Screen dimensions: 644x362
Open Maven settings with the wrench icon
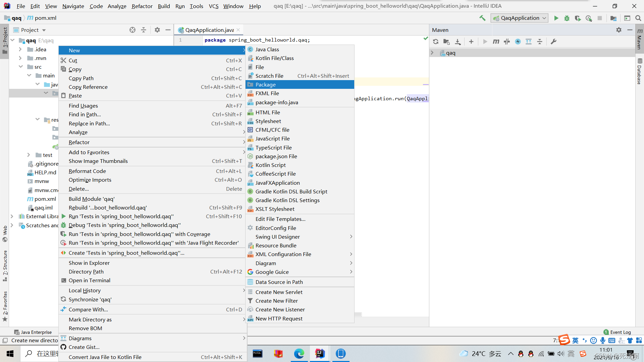pyautogui.click(x=554, y=42)
